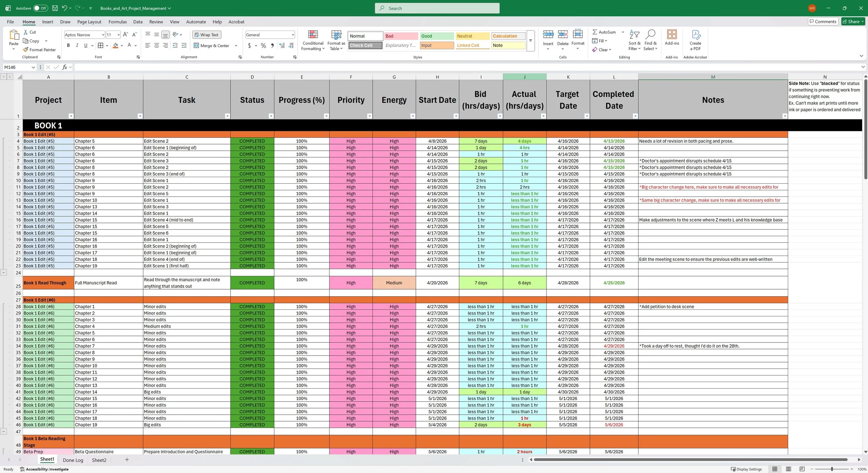
Task: Click the Undo arrow icon
Action: point(64,8)
